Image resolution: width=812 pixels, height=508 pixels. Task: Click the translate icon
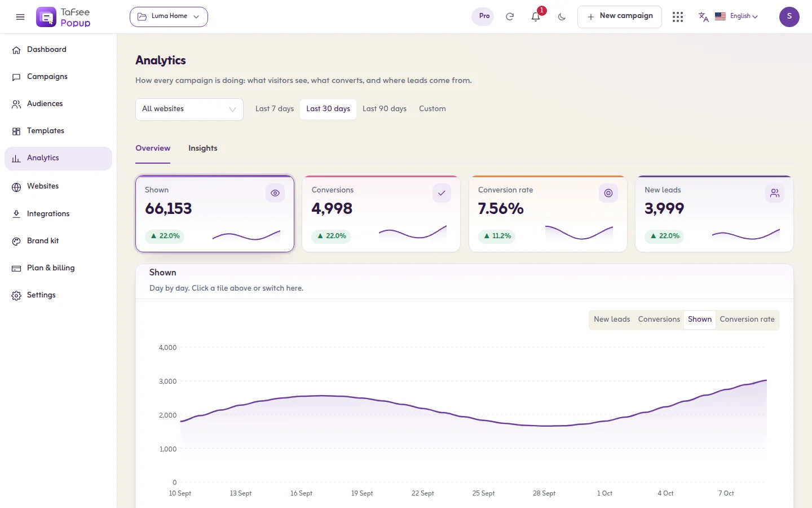pos(703,16)
